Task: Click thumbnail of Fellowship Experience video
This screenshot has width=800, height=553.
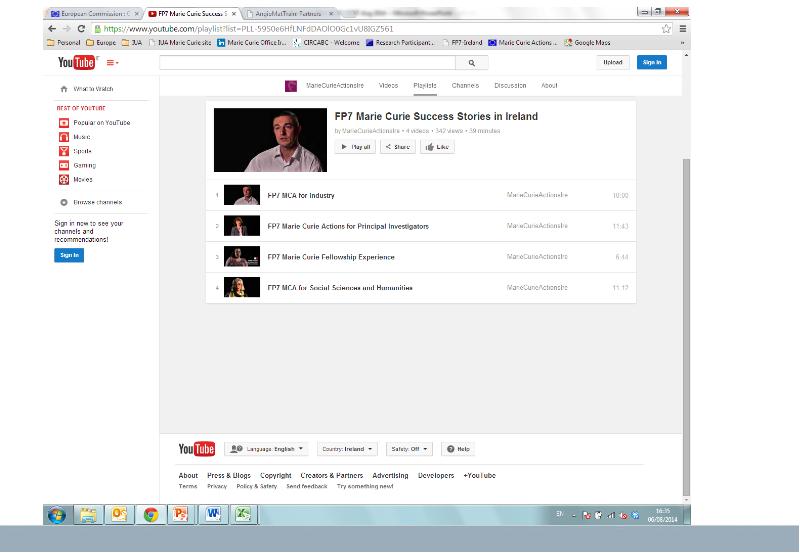Action: tap(242, 257)
